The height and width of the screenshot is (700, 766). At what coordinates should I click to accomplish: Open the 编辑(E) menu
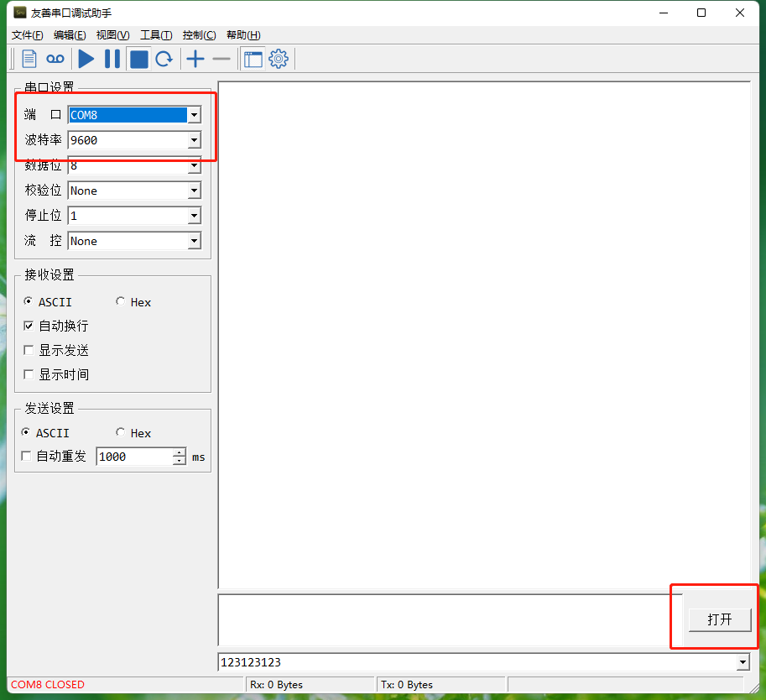click(70, 35)
